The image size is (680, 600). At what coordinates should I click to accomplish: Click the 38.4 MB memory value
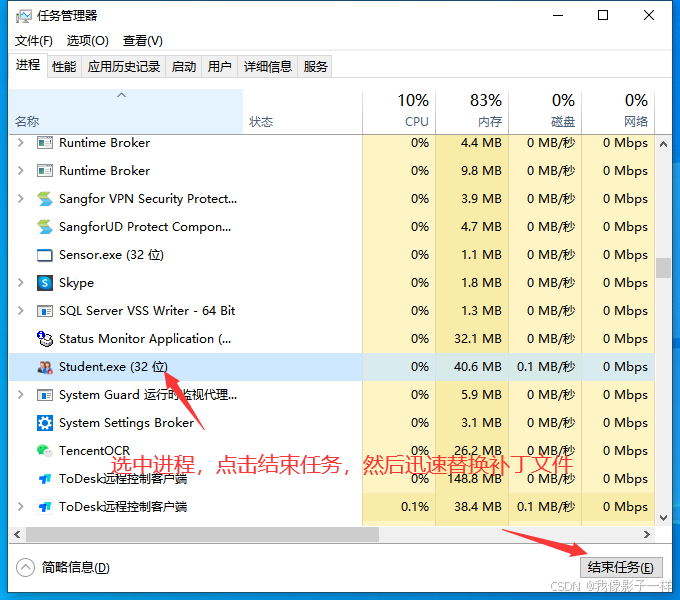click(478, 506)
